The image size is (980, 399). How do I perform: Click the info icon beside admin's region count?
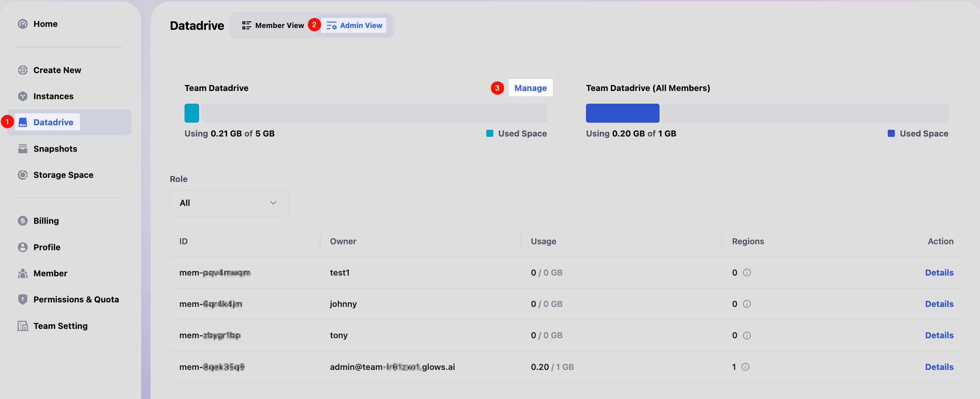coord(745,367)
